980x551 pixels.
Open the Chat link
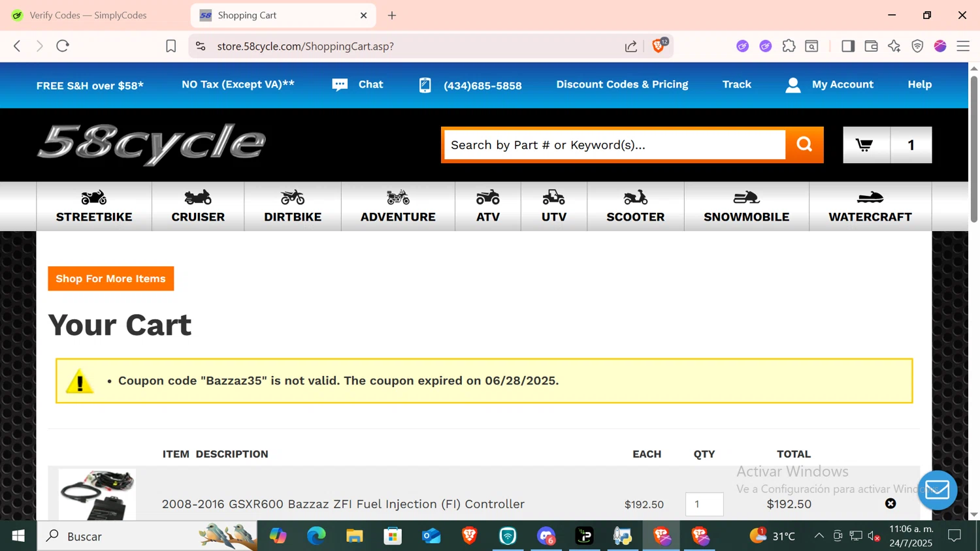click(357, 85)
